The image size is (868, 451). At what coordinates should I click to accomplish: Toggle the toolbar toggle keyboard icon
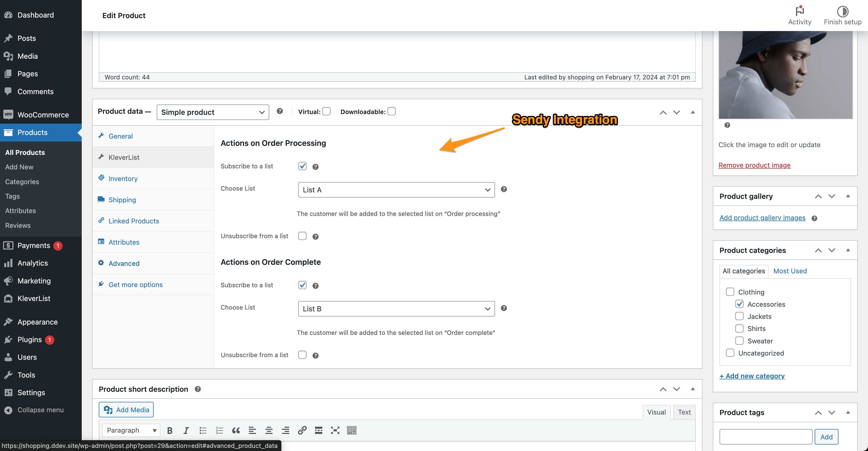point(351,430)
